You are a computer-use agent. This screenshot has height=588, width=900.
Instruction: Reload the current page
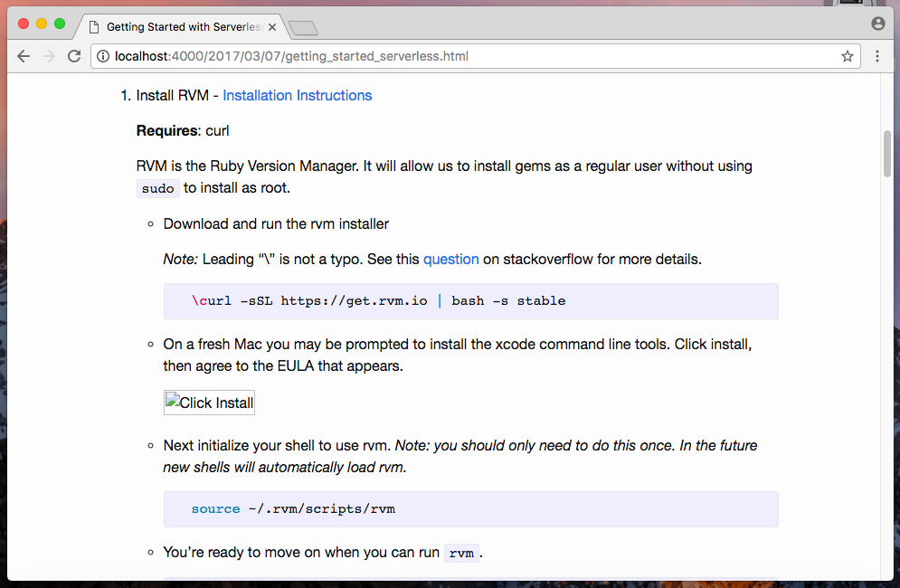tap(74, 56)
